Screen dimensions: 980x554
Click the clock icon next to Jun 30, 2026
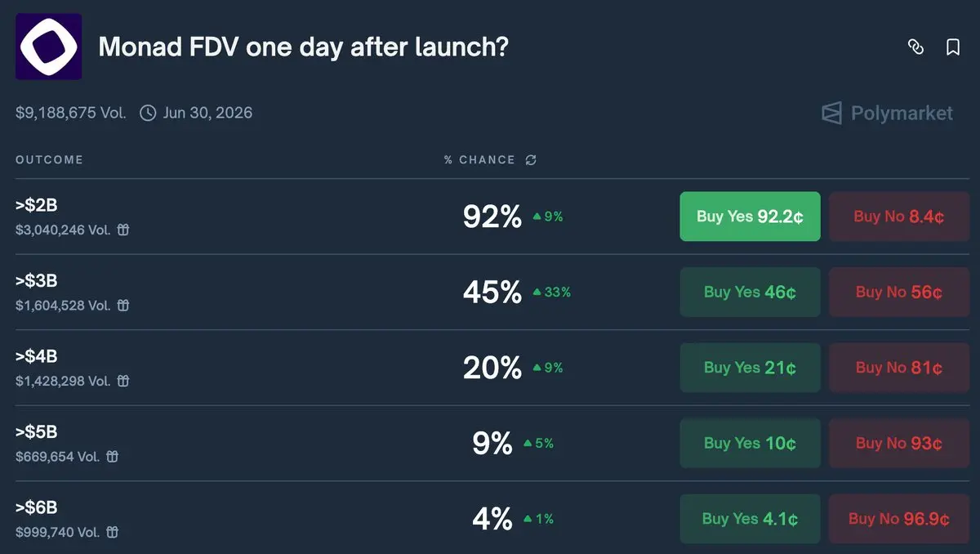[x=148, y=113]
